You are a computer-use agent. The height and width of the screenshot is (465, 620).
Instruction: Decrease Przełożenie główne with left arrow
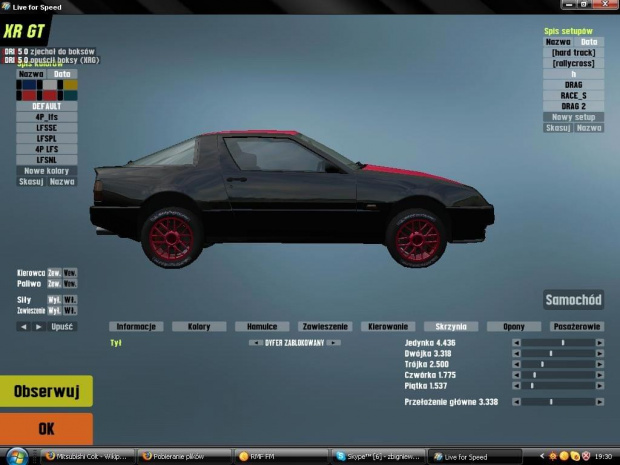pyautogui.click(x=516, y=402)
